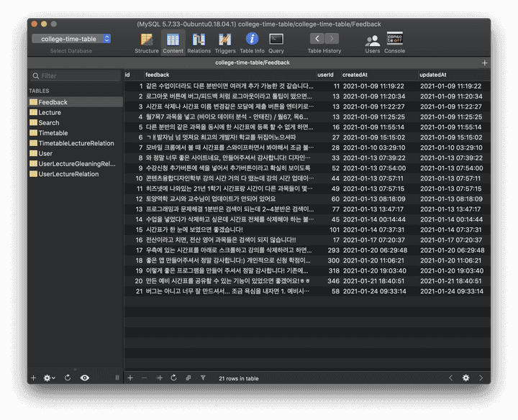Add a new connection tab with the plus
The width and height of the screenshot is (518, 420).
click(484, 63)
